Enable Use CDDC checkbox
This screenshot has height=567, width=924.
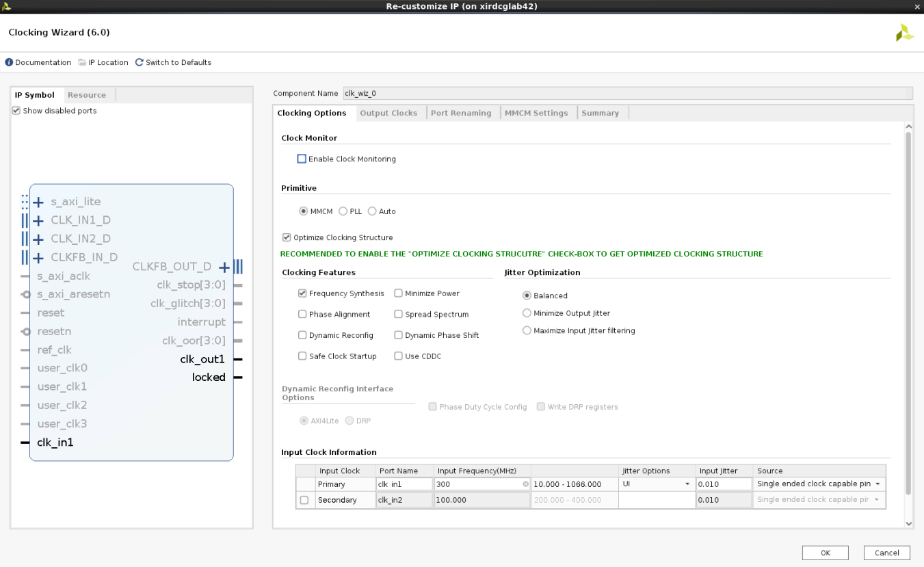(398, 356)
